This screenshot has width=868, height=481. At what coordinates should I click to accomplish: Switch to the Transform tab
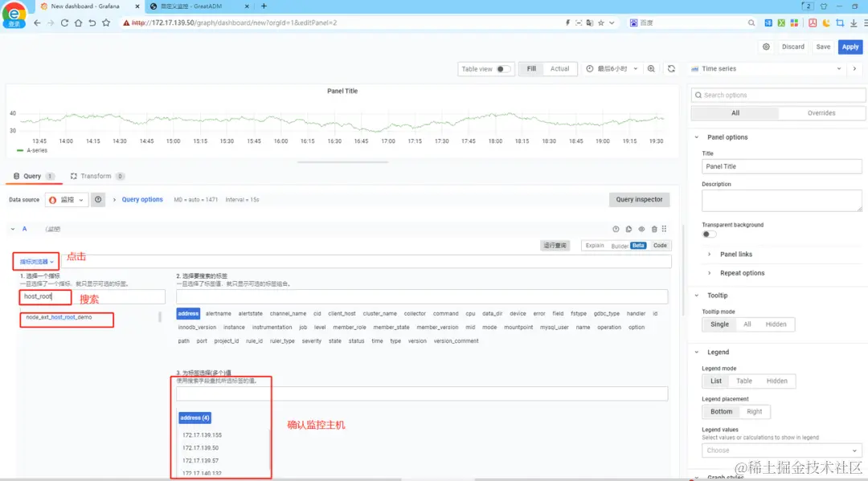click(97, 177)
